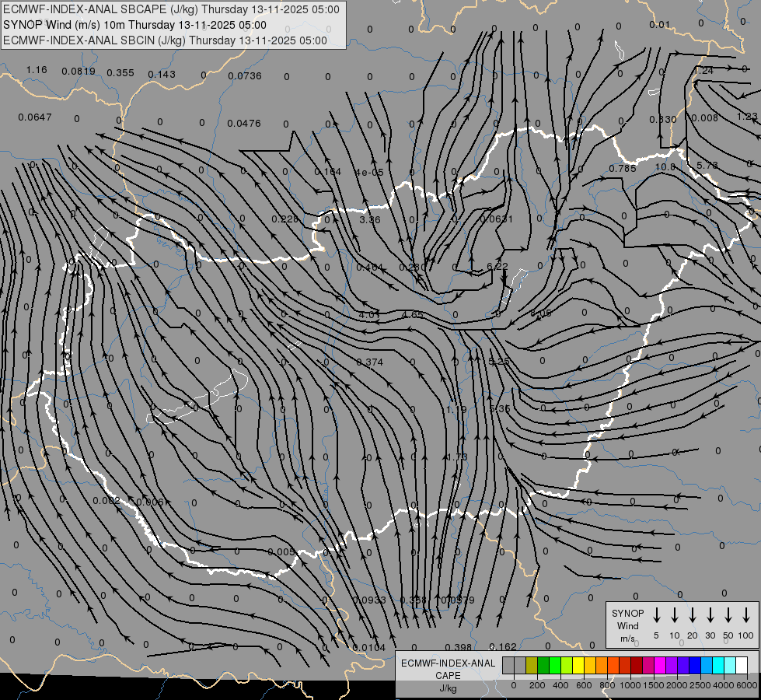This screenshot has width=761, height=700.
Task: Click the 0.0647 value on the map
Action: 35,117
